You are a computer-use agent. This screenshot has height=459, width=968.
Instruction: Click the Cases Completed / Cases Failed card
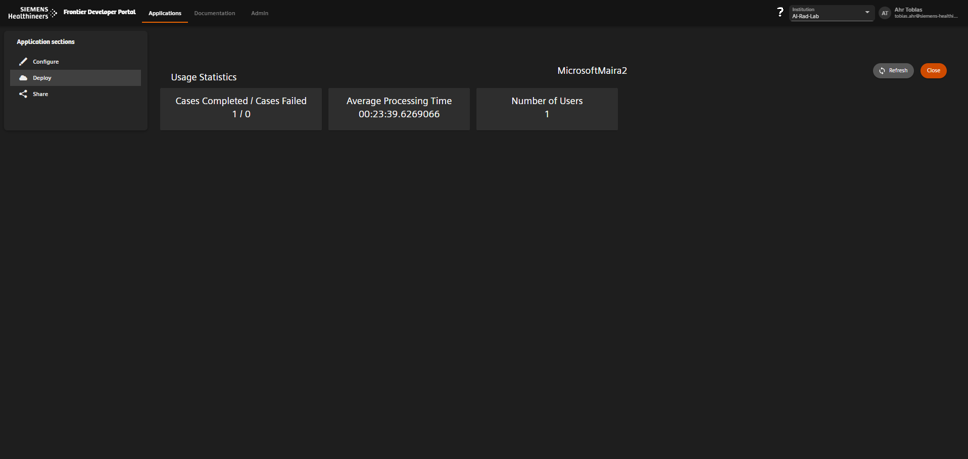pos(241,108)
